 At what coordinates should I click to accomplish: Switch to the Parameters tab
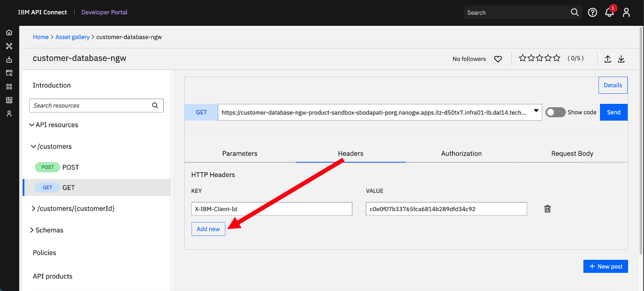tap(240, 154)
